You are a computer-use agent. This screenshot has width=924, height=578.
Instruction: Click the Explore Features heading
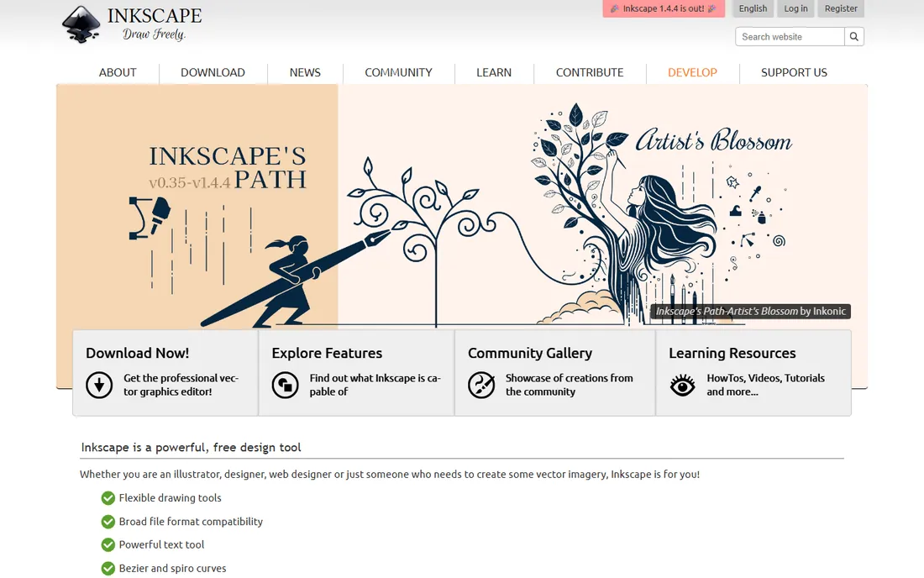click(327, 353)
